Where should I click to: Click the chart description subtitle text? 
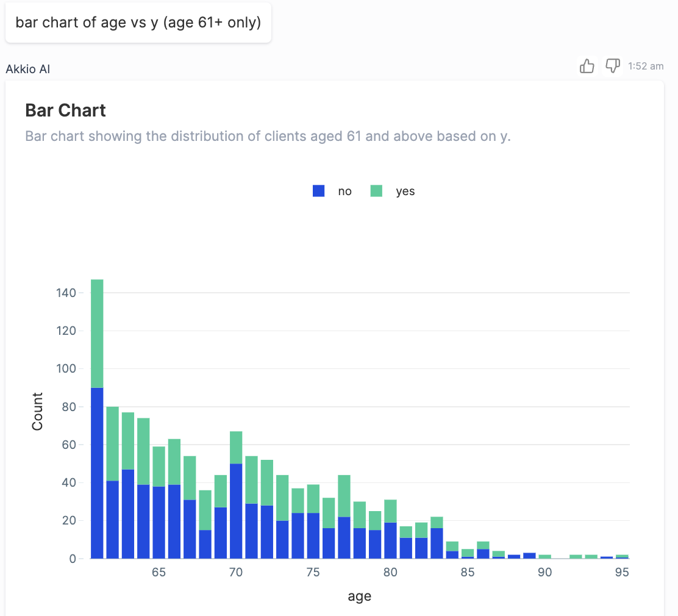[x=268, y=136]
